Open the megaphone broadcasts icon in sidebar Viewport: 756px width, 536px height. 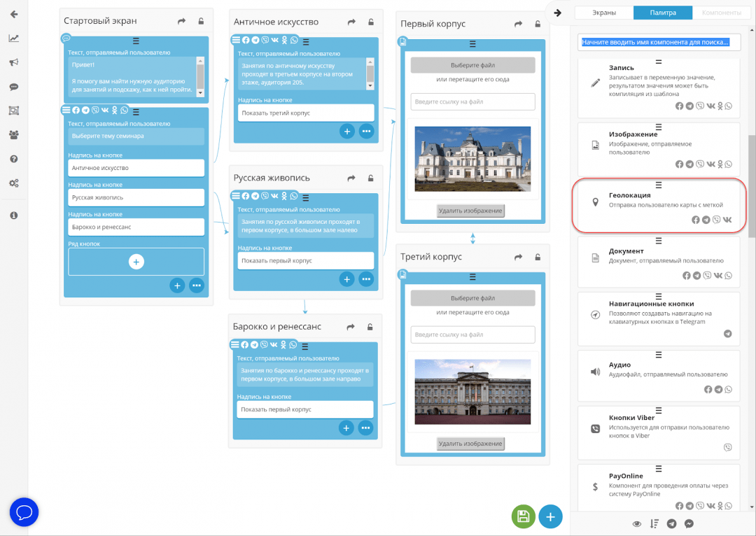point(14,63)
